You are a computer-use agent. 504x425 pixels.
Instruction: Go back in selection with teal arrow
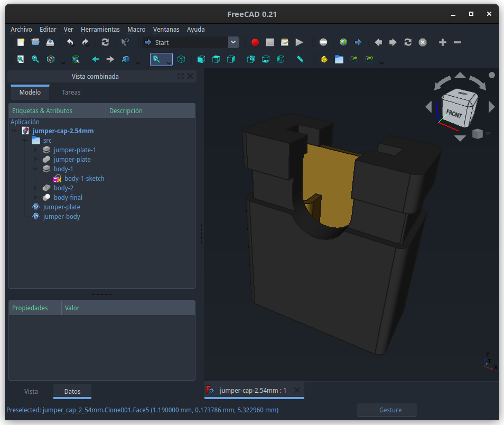point(96,59)
